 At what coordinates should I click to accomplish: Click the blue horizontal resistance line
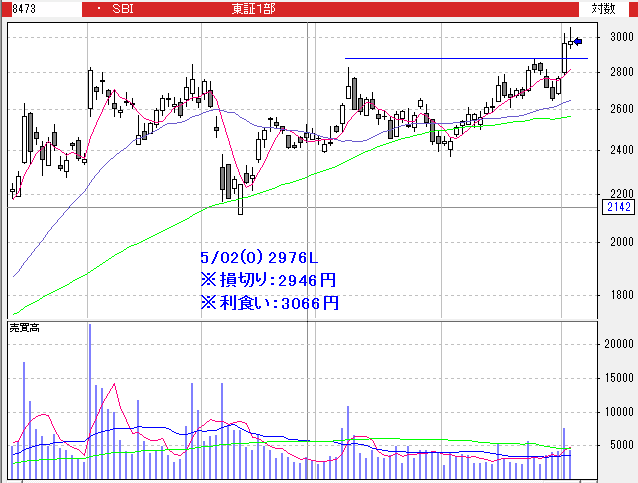pos(450,59)
